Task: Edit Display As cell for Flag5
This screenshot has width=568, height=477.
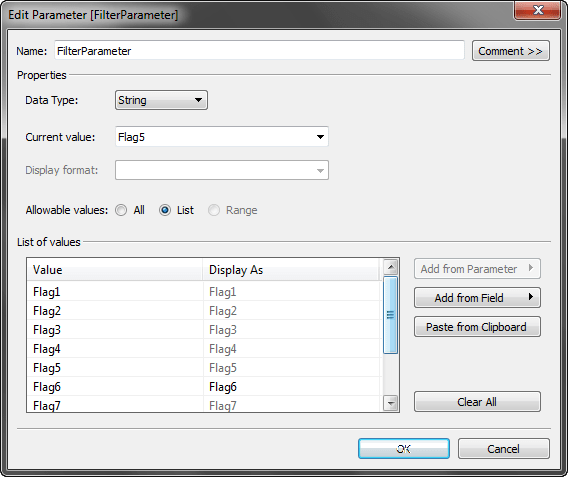Action: click(292, 368)
